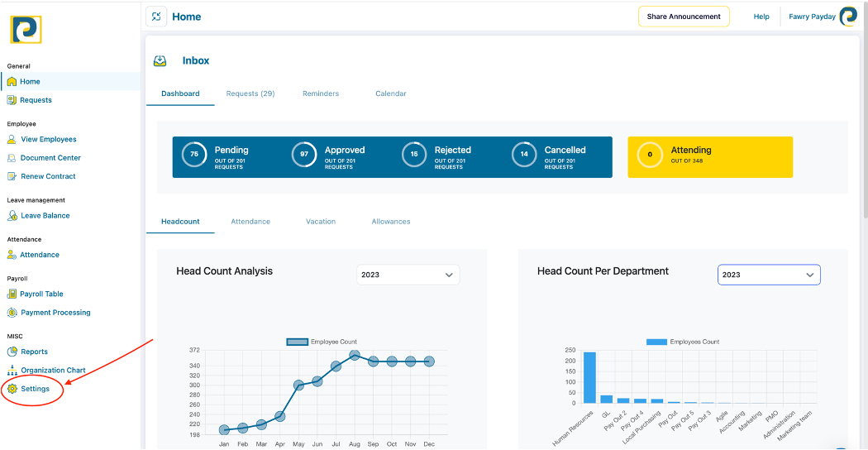Open the Document Center icon
This screenshot has width=868, height=450.
[x=12, y=158]
